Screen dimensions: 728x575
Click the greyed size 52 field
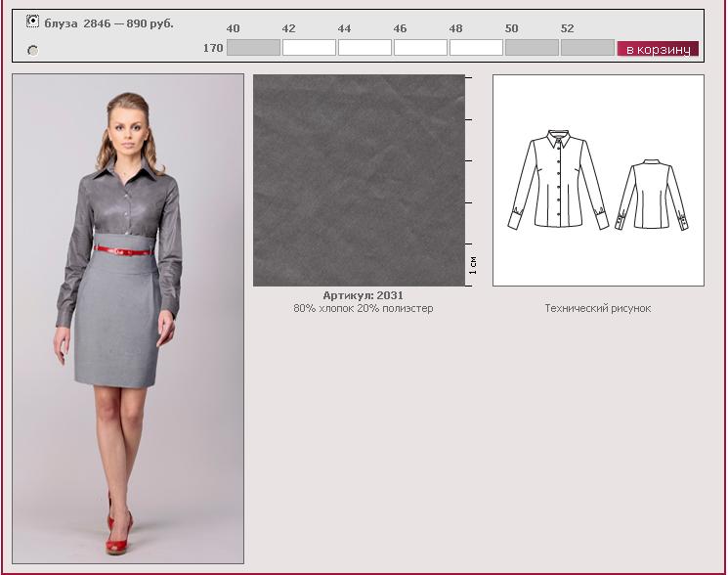pyautogui.click(x=587, y=47)
